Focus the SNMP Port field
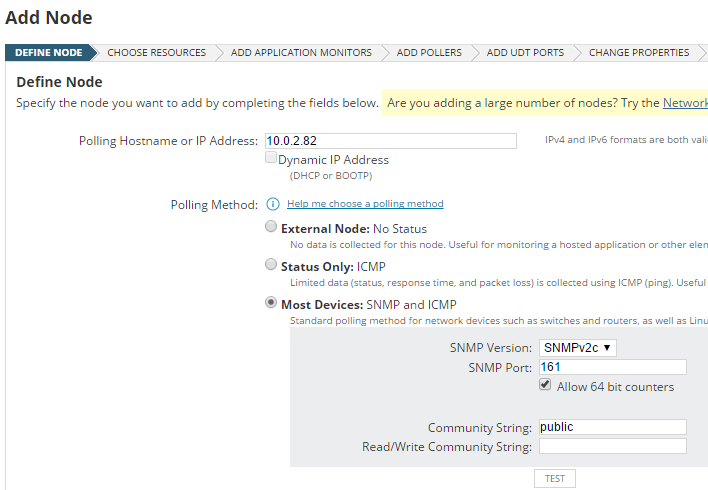The height and width of the screenshot is (490, 708). coord(612,367)
